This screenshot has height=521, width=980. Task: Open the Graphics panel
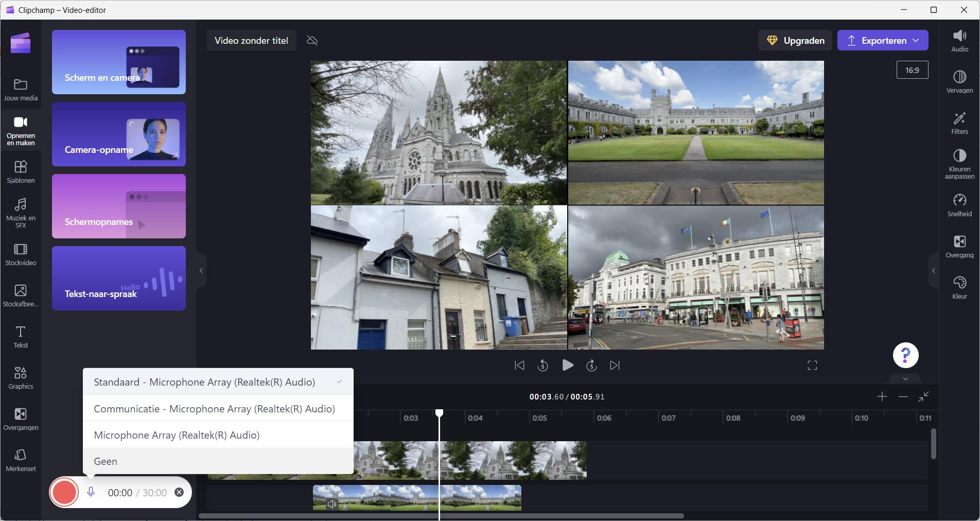(21, 378)
